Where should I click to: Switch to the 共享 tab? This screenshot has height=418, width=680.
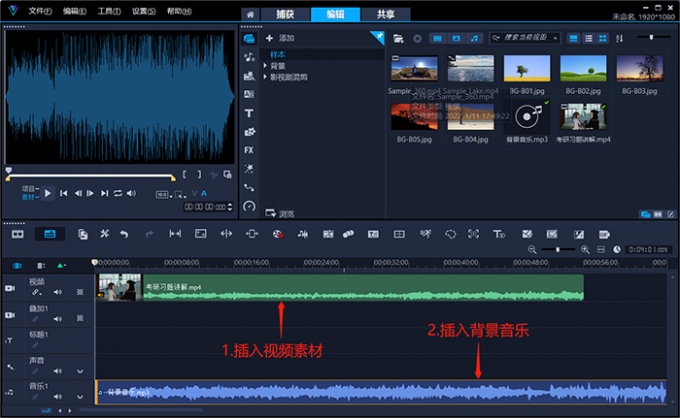[385, 15]
